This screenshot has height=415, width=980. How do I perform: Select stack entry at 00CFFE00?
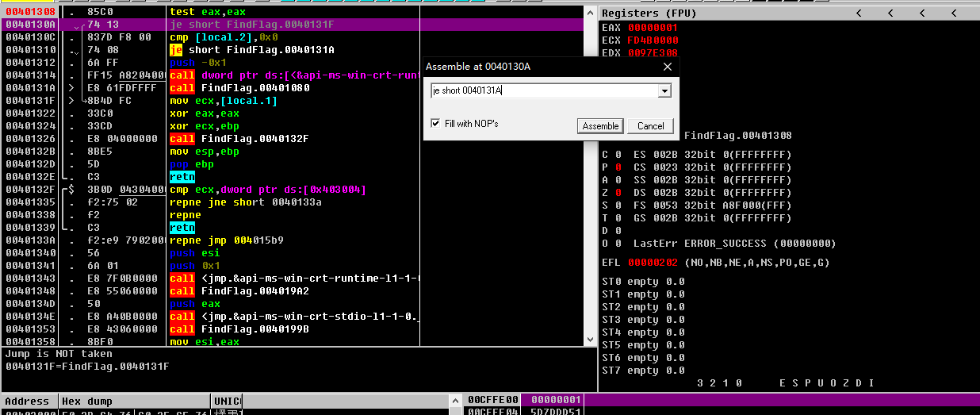(x=492, y=400)
